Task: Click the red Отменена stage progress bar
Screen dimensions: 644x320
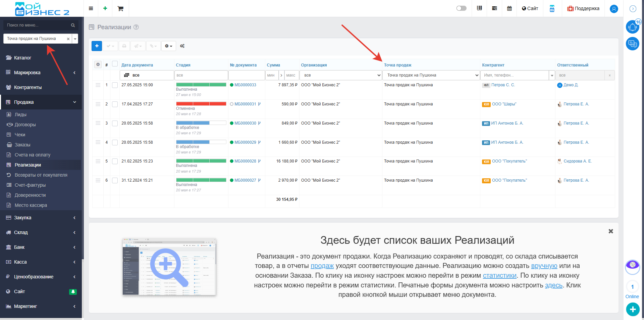Action: (201, 104)
